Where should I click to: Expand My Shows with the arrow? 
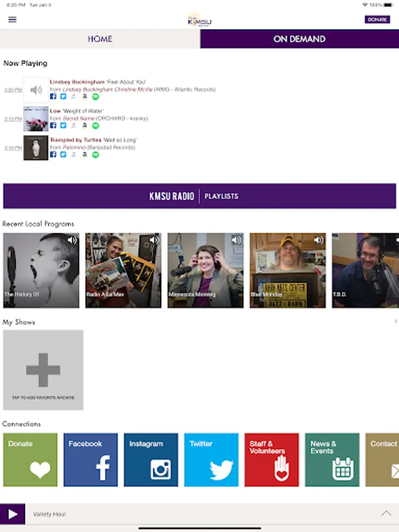point(395,322)
